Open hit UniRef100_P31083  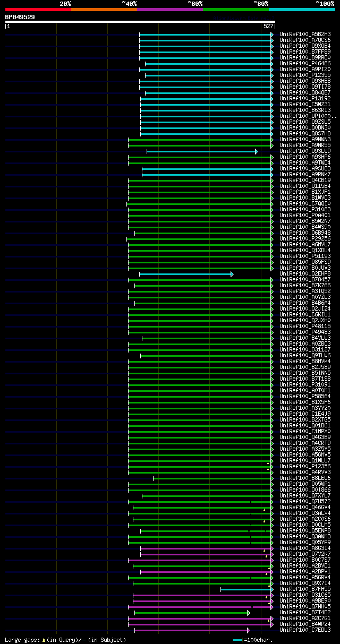coord(305,209)
